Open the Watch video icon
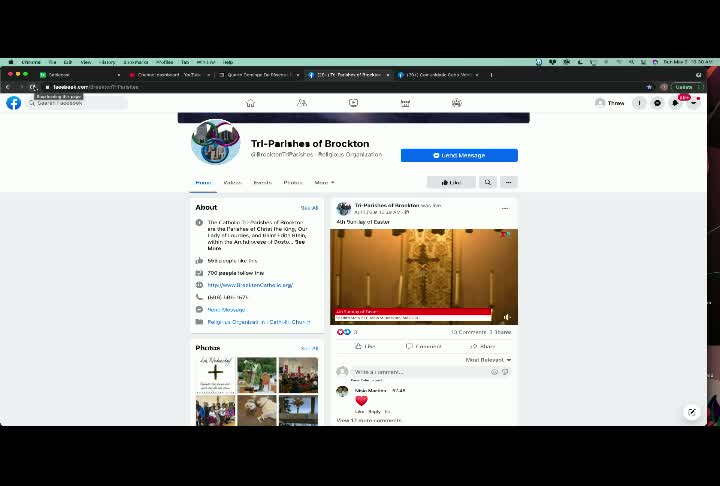Screen dimensions: 720x486 353,103
